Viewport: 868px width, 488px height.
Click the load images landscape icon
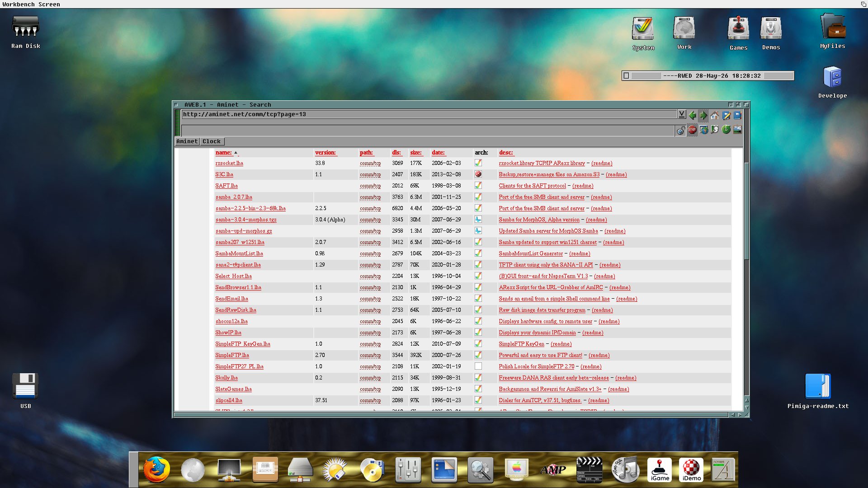(x=737, y=130)
